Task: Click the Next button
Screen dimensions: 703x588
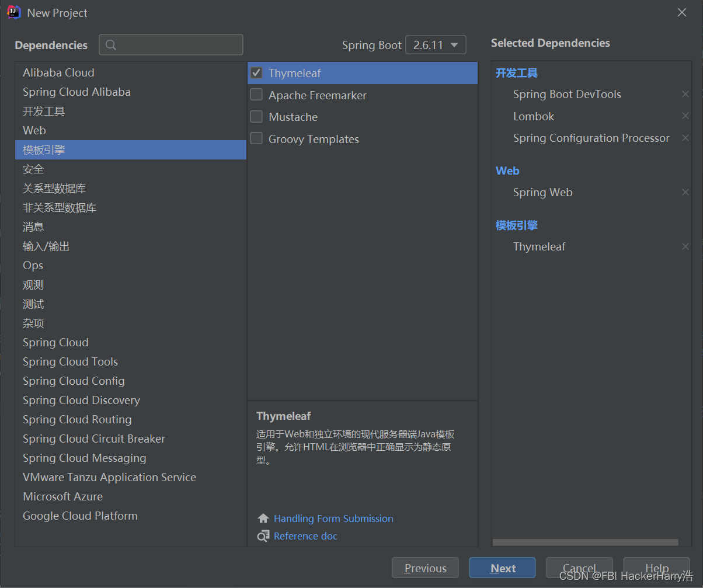Action: click(x=502, y=568)
